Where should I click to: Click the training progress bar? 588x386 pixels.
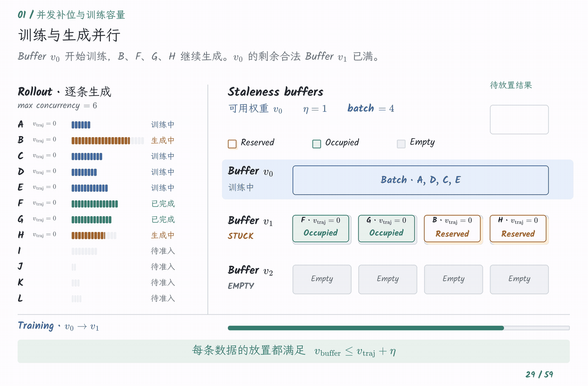coord(399,328)
